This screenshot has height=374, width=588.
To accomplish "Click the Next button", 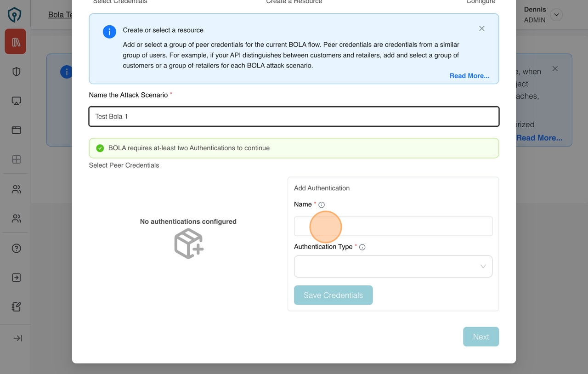I will click(481, 337).
